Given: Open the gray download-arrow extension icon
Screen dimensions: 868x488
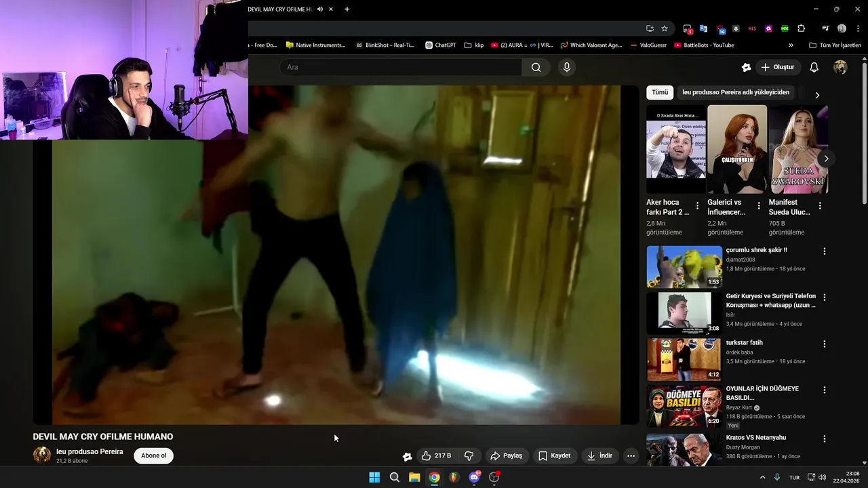Looking at the screenshot, I should (736, 28).
